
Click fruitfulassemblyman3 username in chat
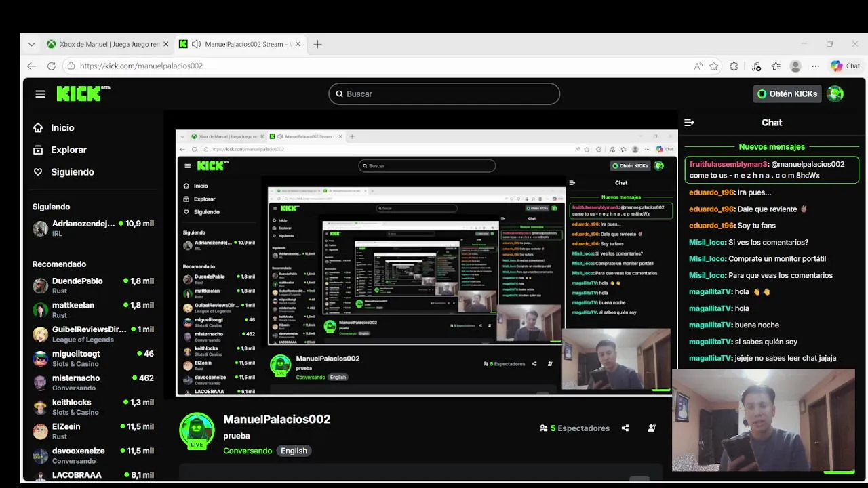(x=728, y=164)
